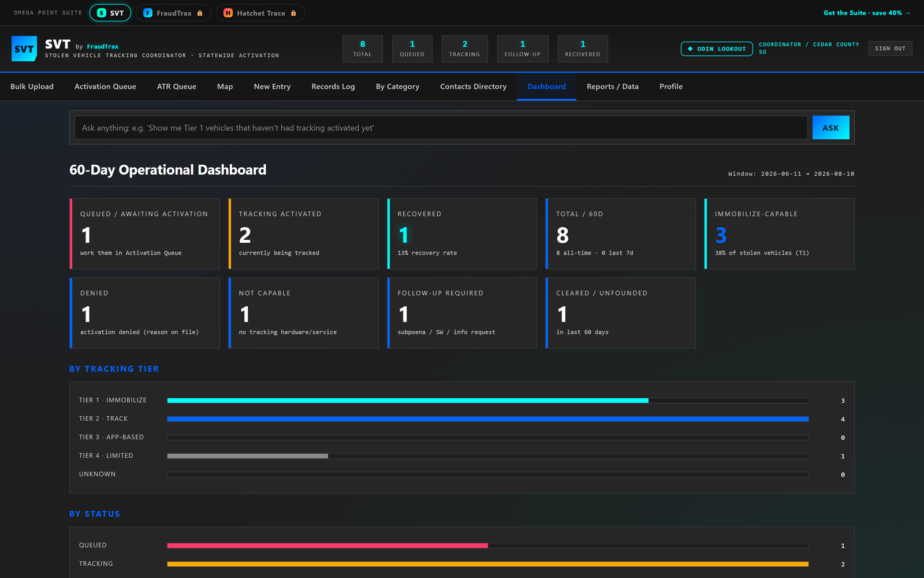Screen dimensions: 924x578
Task: Click the Hatchet Trace lock icon
Action: click(x=293, y=13)
